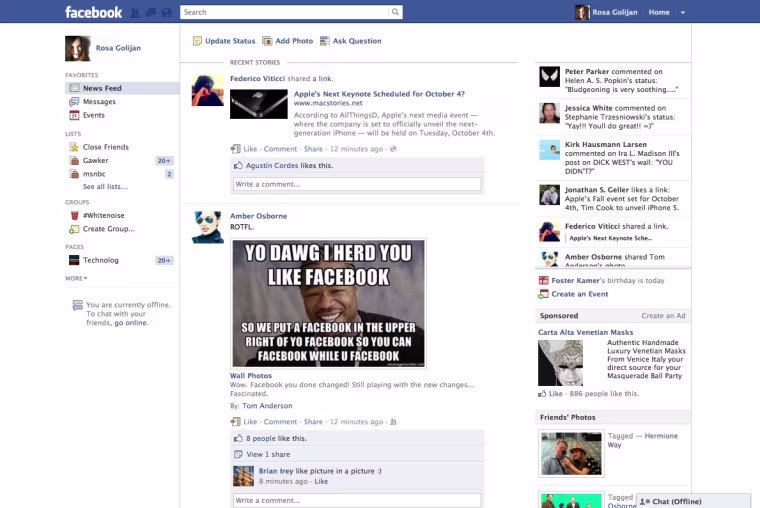Comment on Amber Osborne's photo post
Screen dimensions: 760x508
[x=280, y=422]
